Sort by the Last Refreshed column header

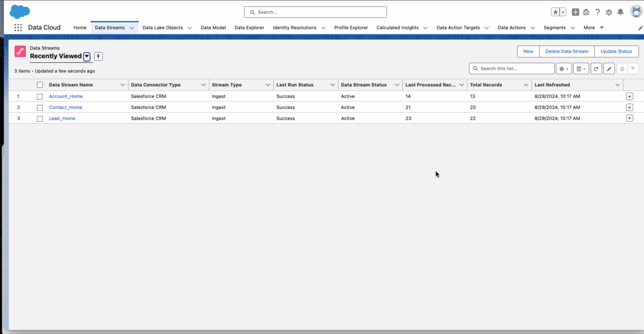click(552, 85)
